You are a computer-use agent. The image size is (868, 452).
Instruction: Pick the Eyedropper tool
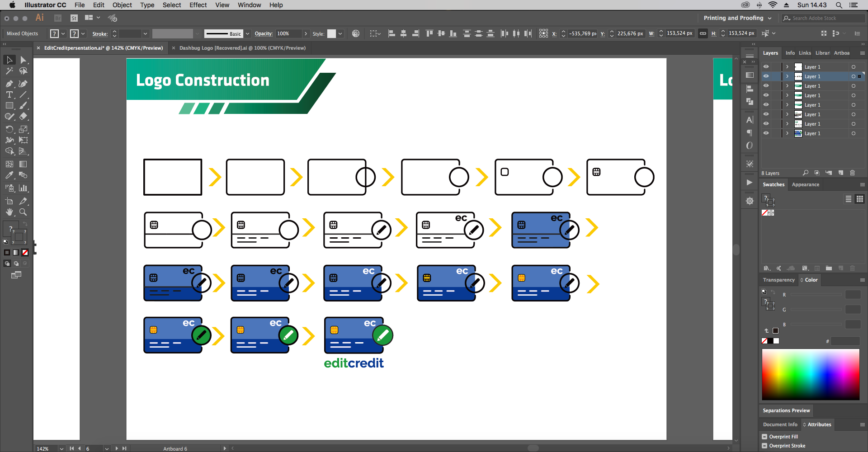tap(9, 175)
